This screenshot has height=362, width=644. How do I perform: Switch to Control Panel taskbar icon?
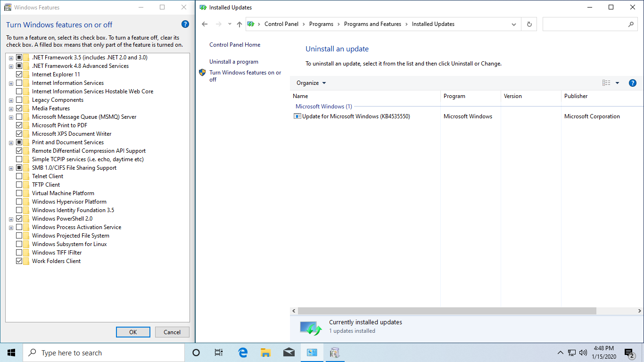point(312,353)
